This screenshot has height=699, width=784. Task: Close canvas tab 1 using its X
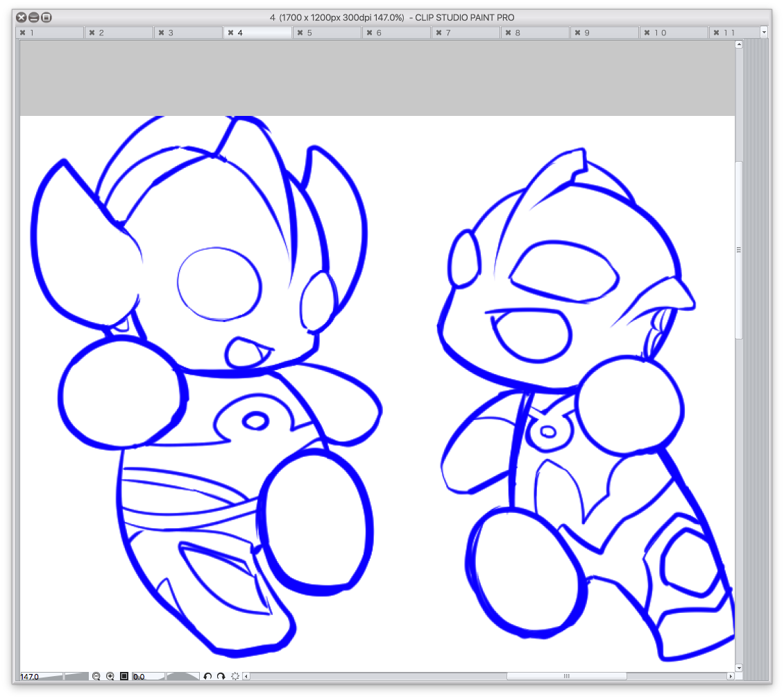point(22,33)
